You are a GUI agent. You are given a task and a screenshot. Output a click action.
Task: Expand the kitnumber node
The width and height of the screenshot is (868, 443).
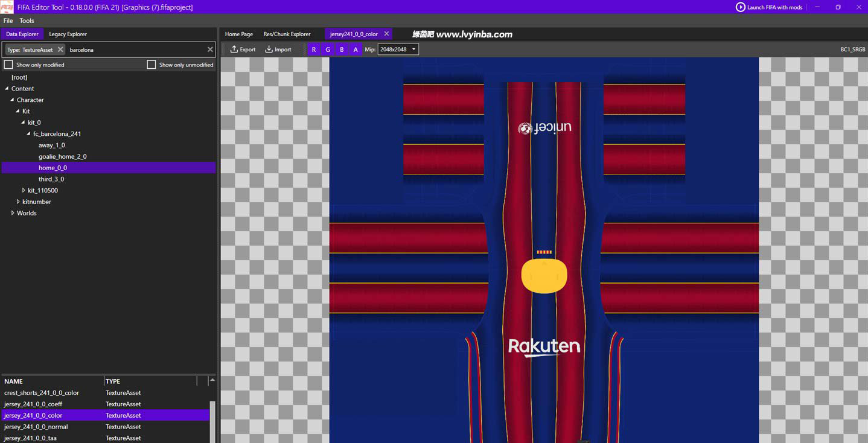point(18,202)
